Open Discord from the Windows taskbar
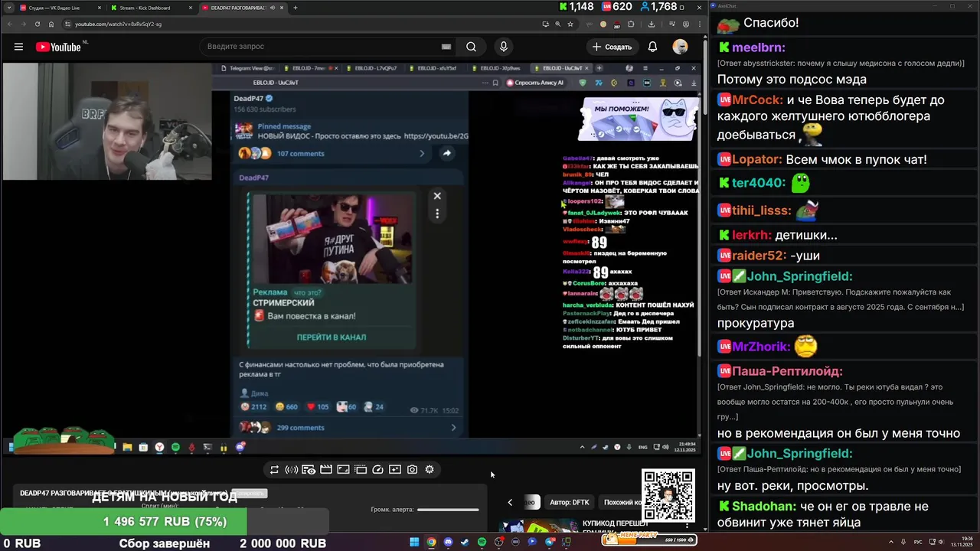Image resolution: width=980 pixels, height=551 pixels. click(449, 542)
